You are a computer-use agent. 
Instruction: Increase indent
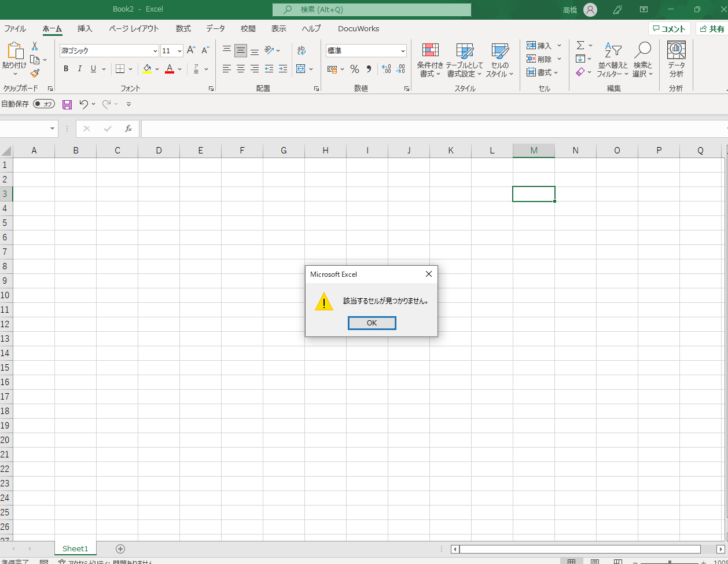tap(283, 69)
